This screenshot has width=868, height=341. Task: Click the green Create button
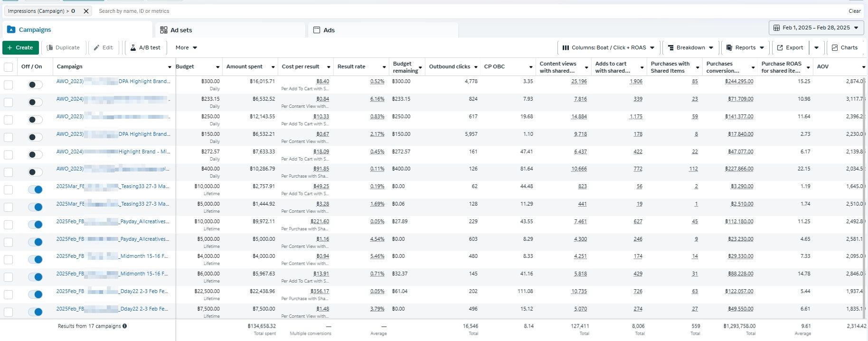pos(20,47)
